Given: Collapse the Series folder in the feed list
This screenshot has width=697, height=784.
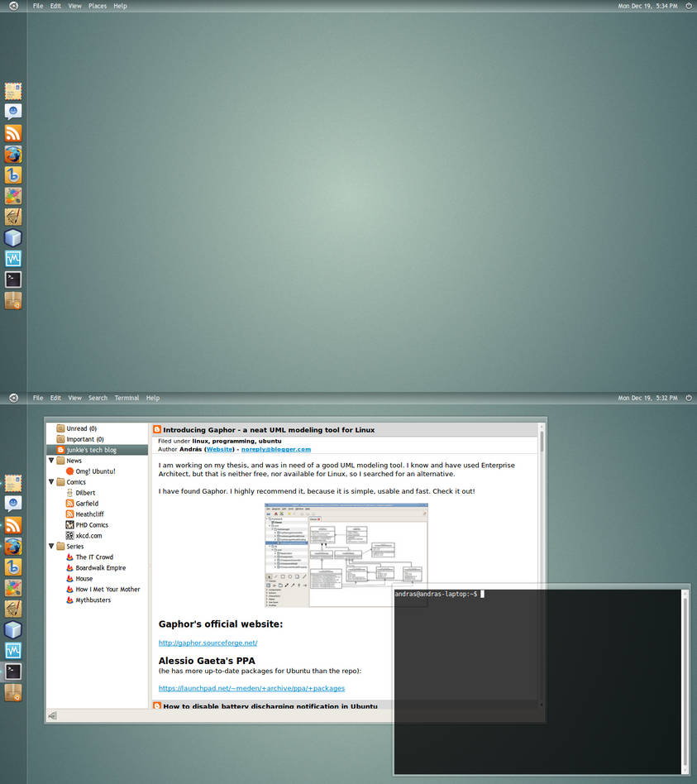Looking at the screenshot, I should 51,546.
